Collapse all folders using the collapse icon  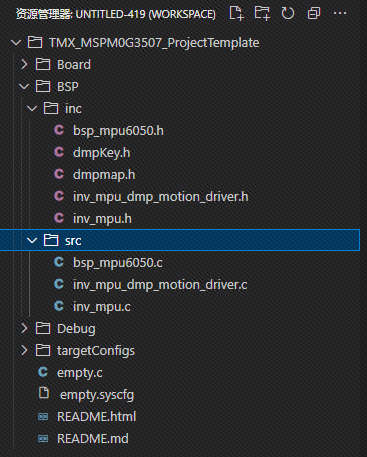(314, 14)
